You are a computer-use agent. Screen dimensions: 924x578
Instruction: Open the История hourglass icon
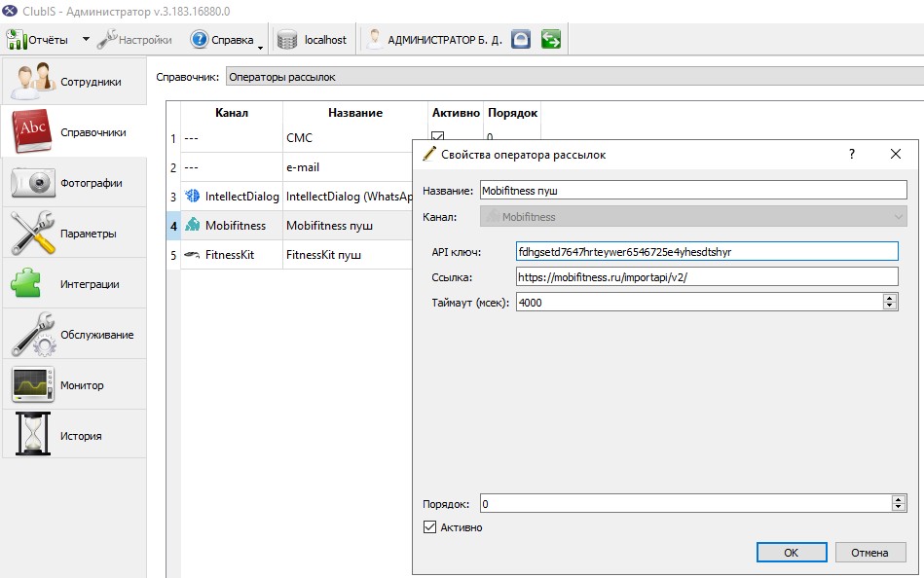point(32,435)
